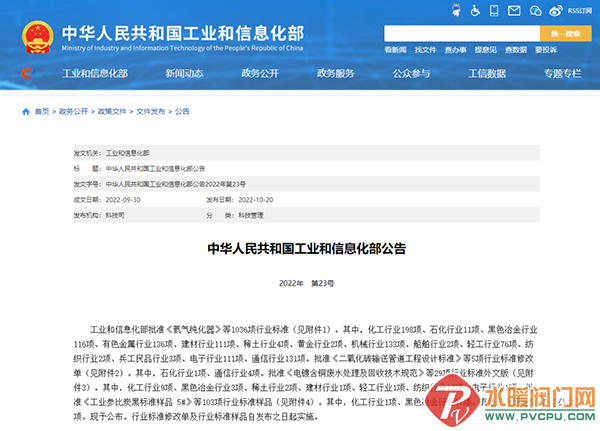Click the robot assistant mascot icon
The height and width of the screenshot is (431, 600).
(456, 10)
